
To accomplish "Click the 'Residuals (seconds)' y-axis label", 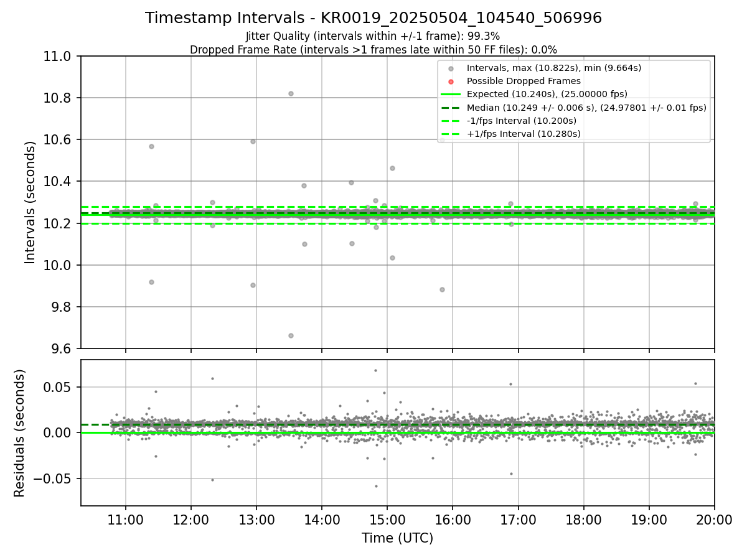I will (20, 433).
